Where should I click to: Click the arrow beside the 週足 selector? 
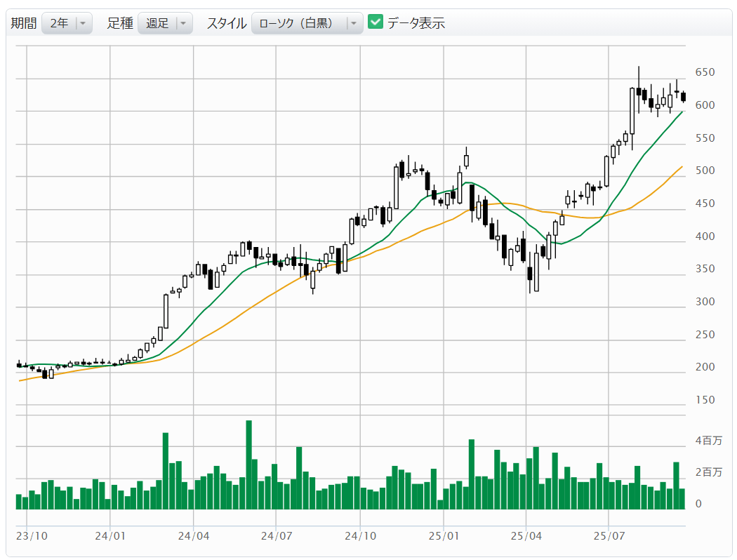tap(183, 23)
